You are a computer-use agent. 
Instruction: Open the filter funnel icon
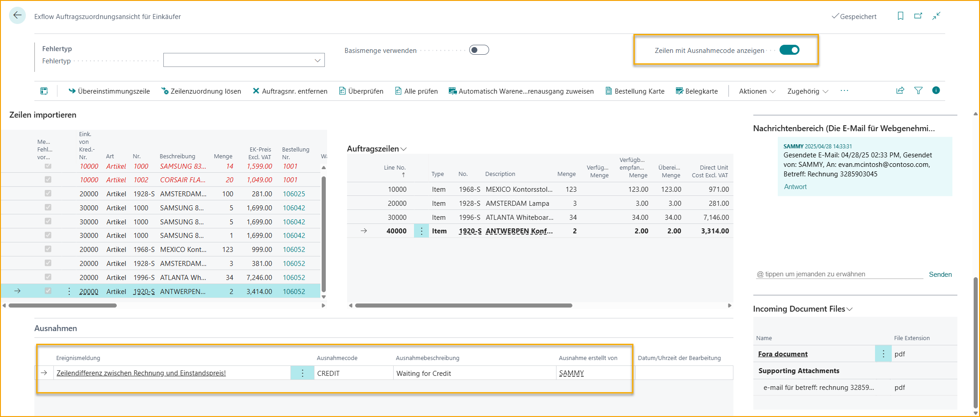click(918, 90)
